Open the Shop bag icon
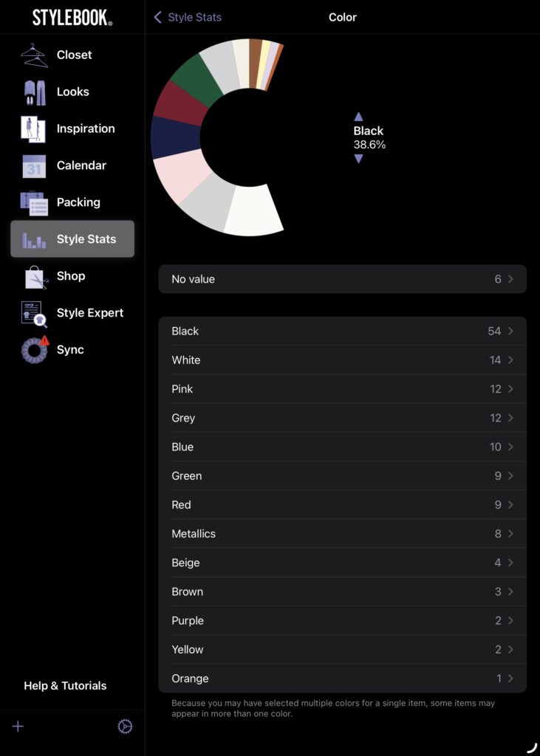 point(34,277)
